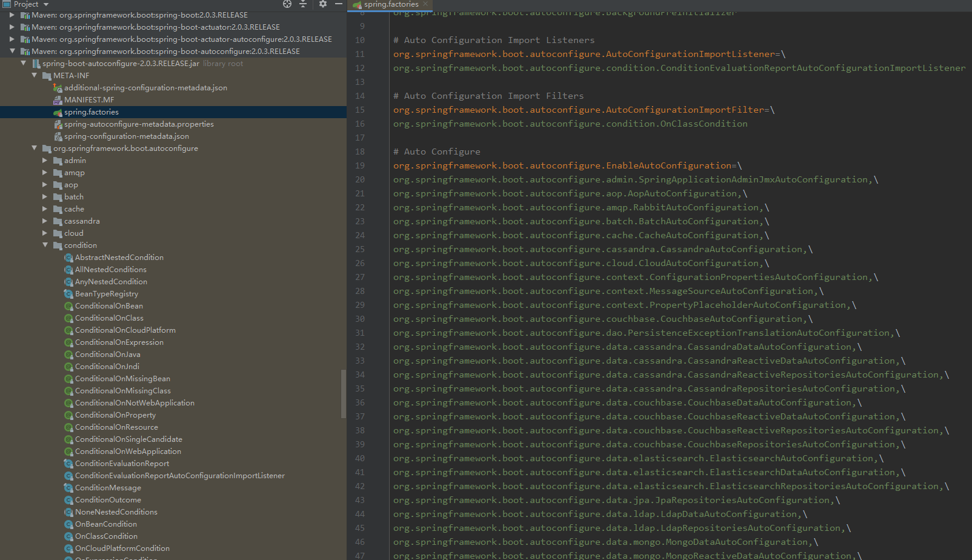Collapse the META-INF folder

click(x=34, y=76)
